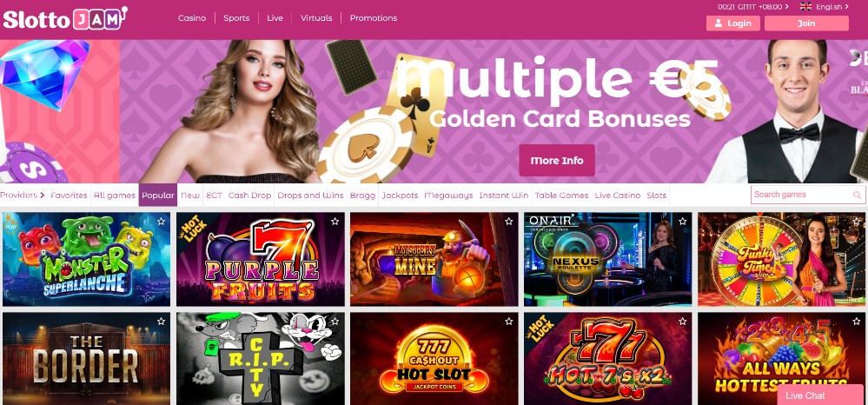Click the SlottoJam logo
The height and width of the screenshot is (405, 868).
click(x=65, y=18)
